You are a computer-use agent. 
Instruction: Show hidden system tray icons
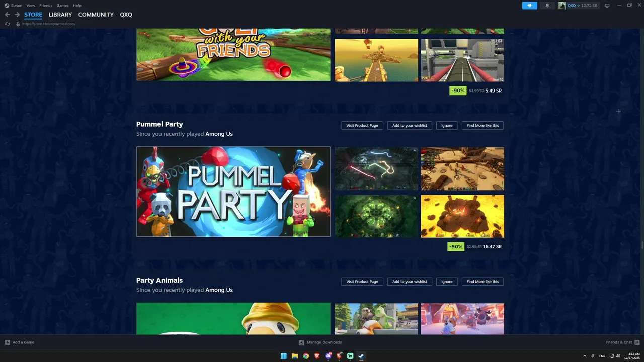(x=584, y=356)
